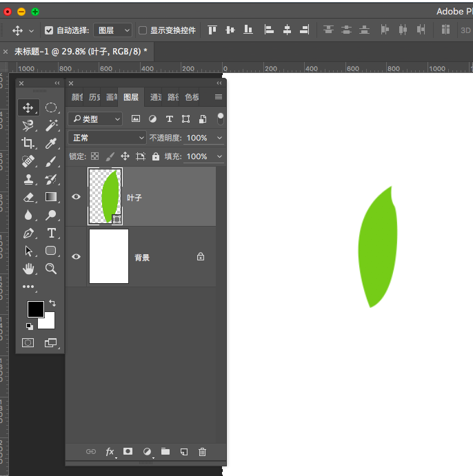Switch to the 通道 panel tab

click(155, 97)
